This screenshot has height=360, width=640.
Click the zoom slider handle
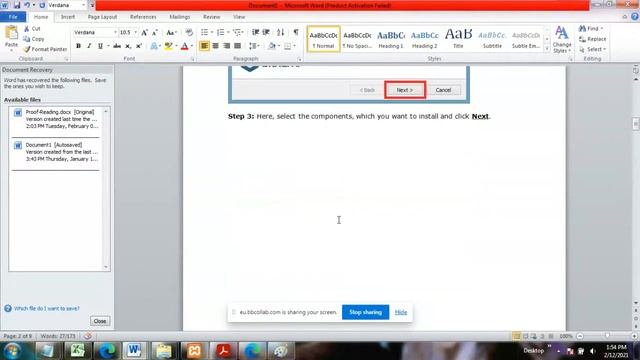(608, 336)
